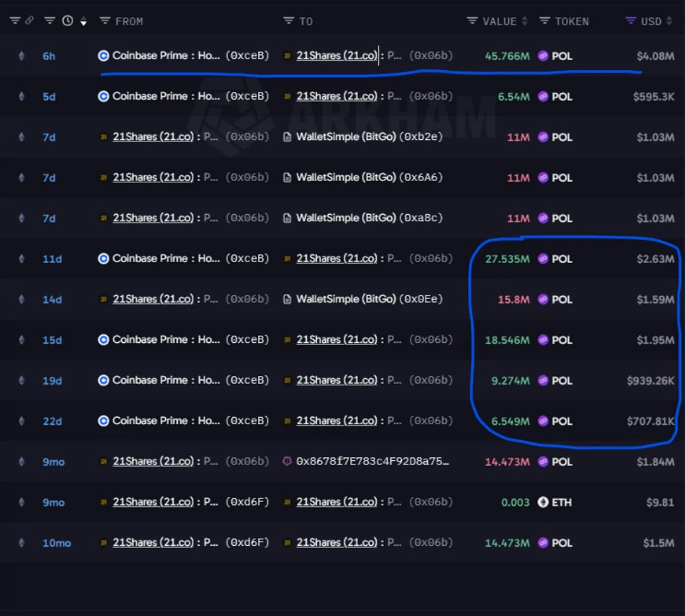Open the Coinbase Prime sender in the 19d row
The image size is (685, 616).
pos(166,380)
